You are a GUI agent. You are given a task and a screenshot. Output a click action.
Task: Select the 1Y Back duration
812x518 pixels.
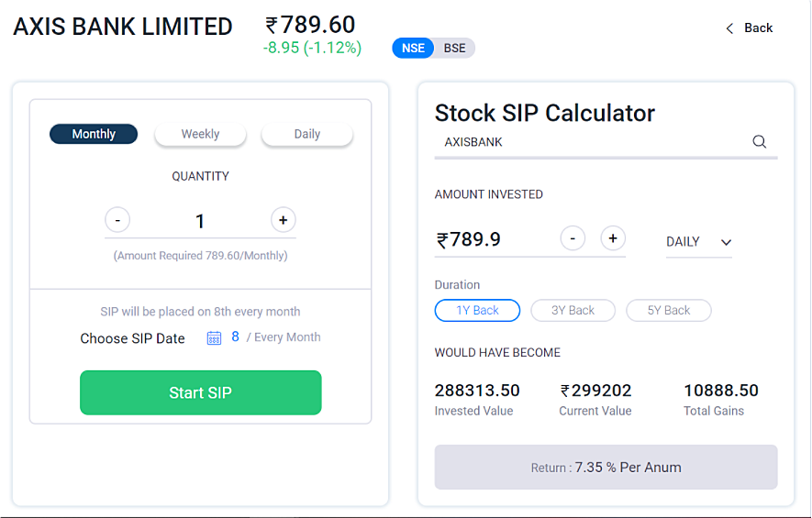[477, 311]
